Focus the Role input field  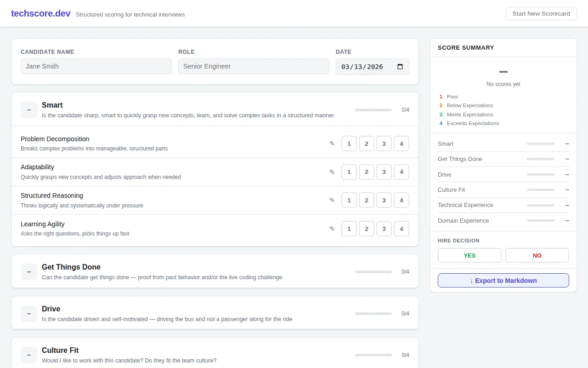pyautogui.click(x=254, y=66)
